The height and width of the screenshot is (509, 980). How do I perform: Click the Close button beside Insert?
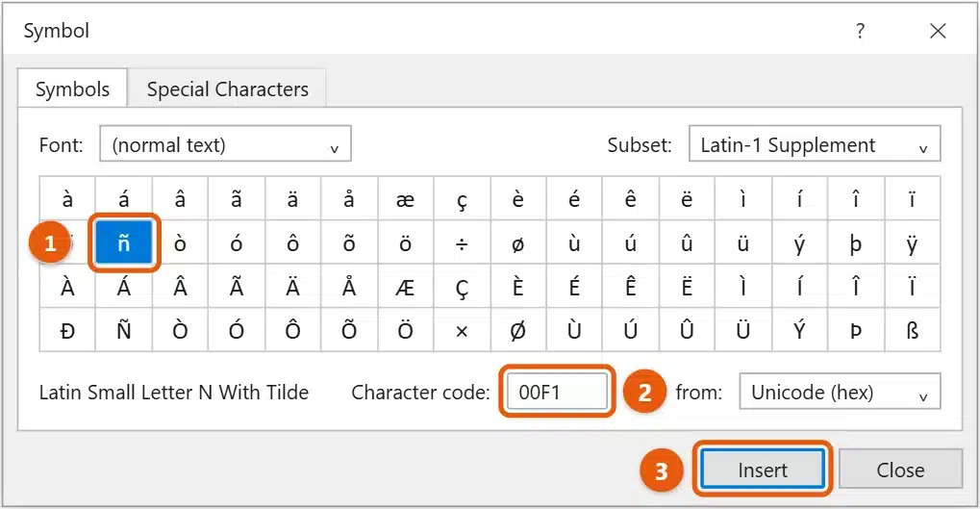click(900, 469)
